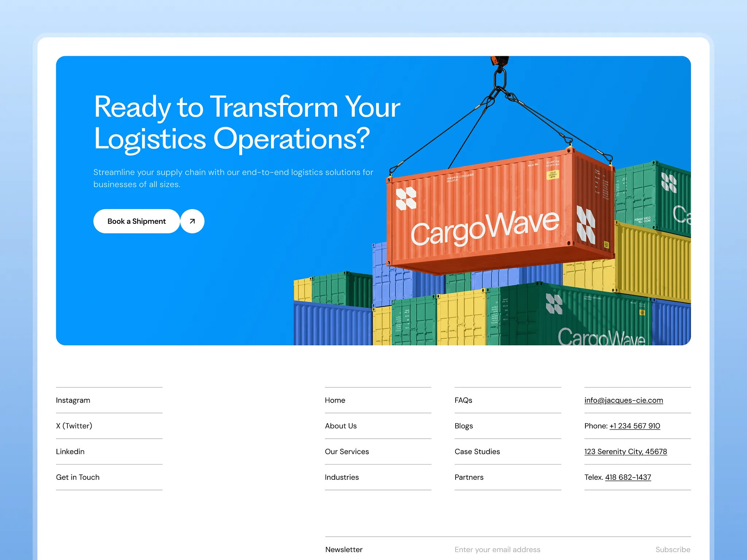This screenshot has width=747, height=560.
Task: Open the FAQs link
Action: tap(463, 400)
